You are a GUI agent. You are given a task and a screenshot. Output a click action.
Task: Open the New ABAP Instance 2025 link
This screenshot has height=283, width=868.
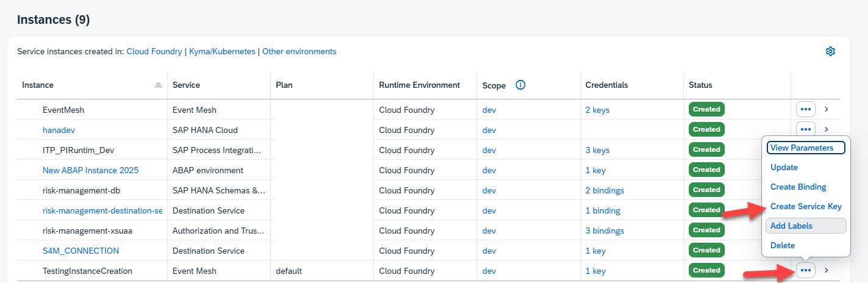pos(90,170)
